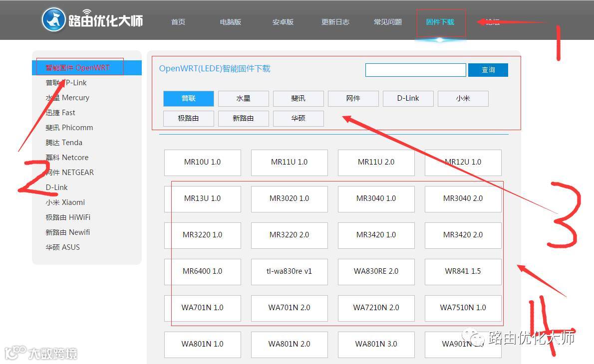Open 网件 NETGEAR sidebar entry
The width and height of the screenshot is (594, 364).
coord(70,172)
